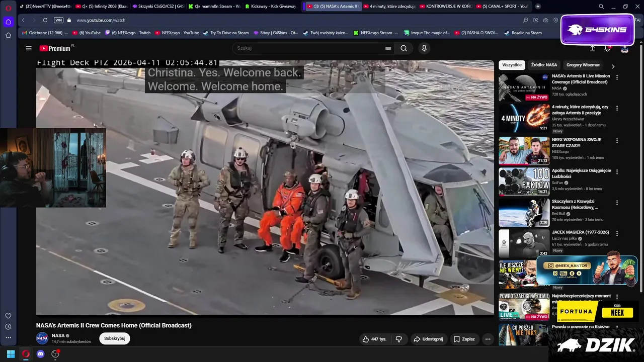Screen dimensions: 644x362
Task: Open Odebrane (12 966) bookmark
Action: tap(45, 33)
